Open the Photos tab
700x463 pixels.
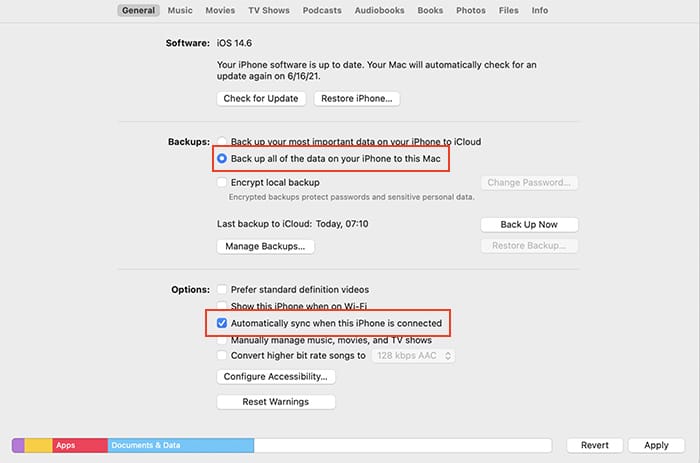(471, 10)
